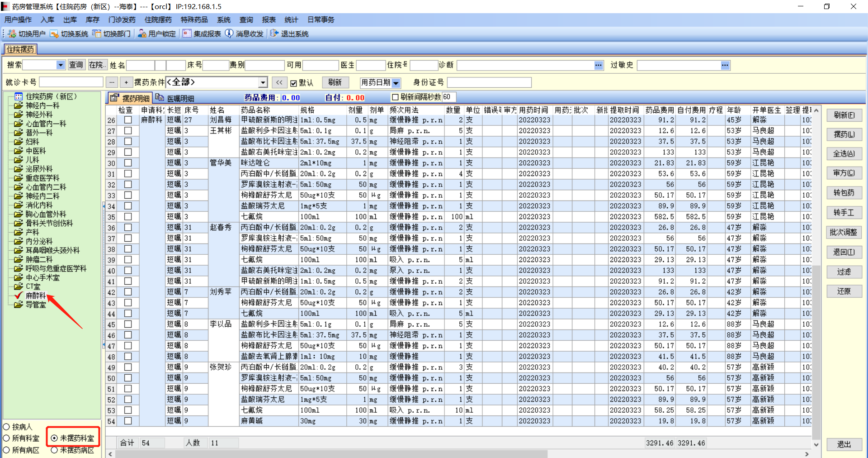
Task: Open the 诊断 ellipsis selector
Action: point(599,65)
